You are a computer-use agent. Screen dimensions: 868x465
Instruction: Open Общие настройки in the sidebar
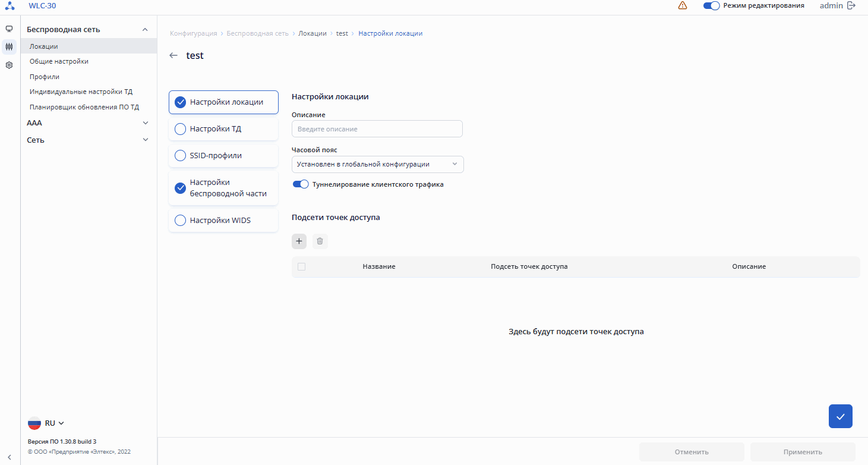tap(59, 61)
